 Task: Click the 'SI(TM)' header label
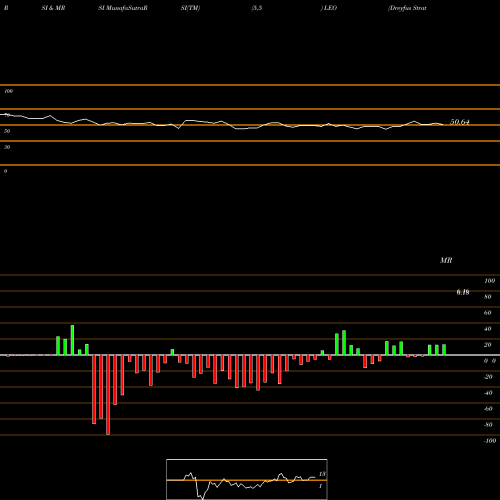coord(190,8)
